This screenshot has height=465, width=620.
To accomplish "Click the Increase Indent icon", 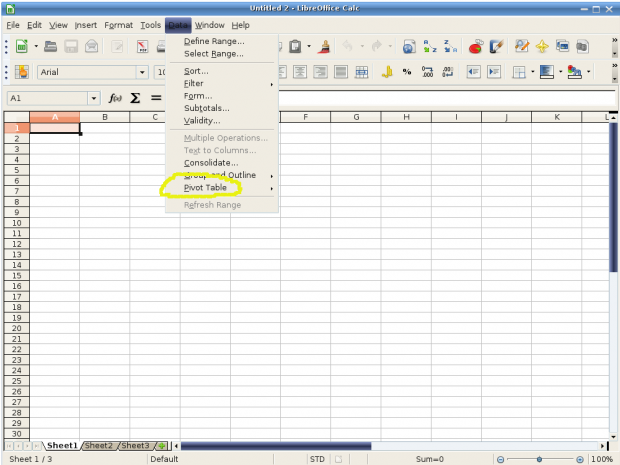I will pyautogui.click(x=494, y=72).
